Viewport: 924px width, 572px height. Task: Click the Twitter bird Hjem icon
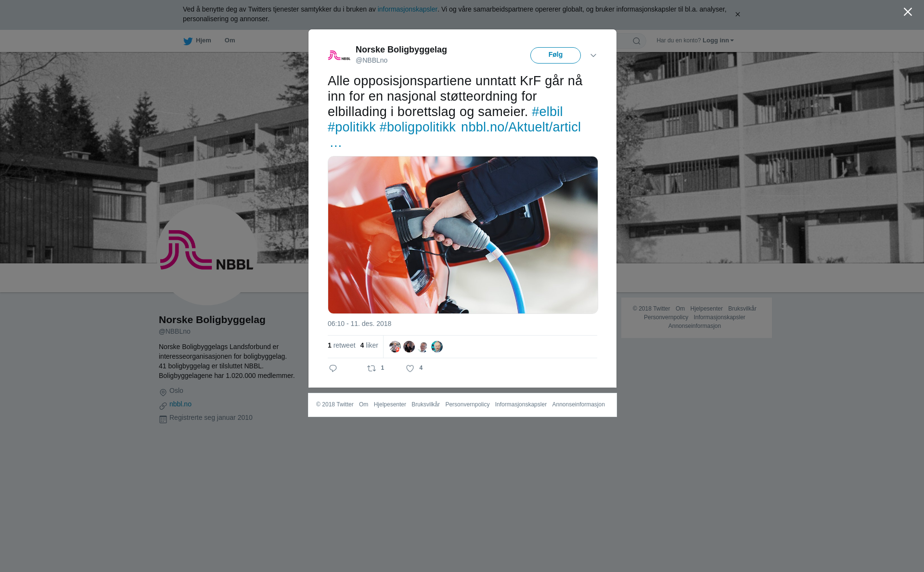(188, 41)
